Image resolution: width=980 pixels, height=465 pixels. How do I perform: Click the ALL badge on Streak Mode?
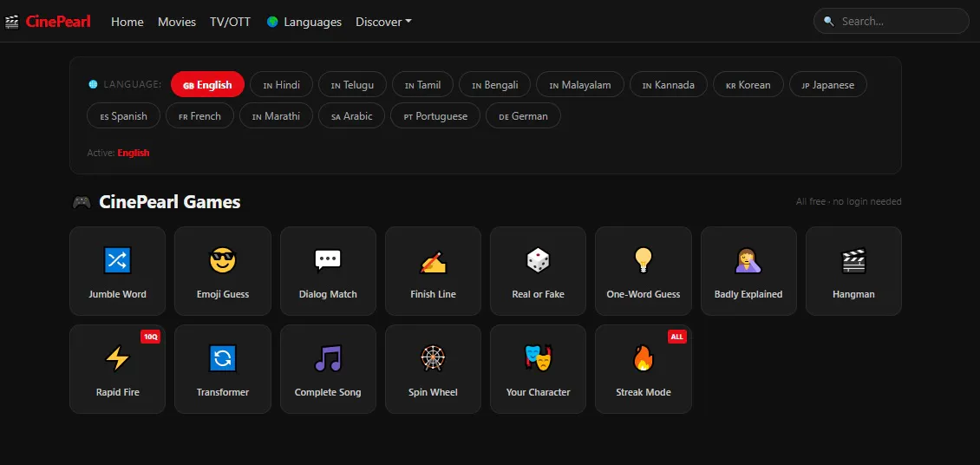coord(676,337)
